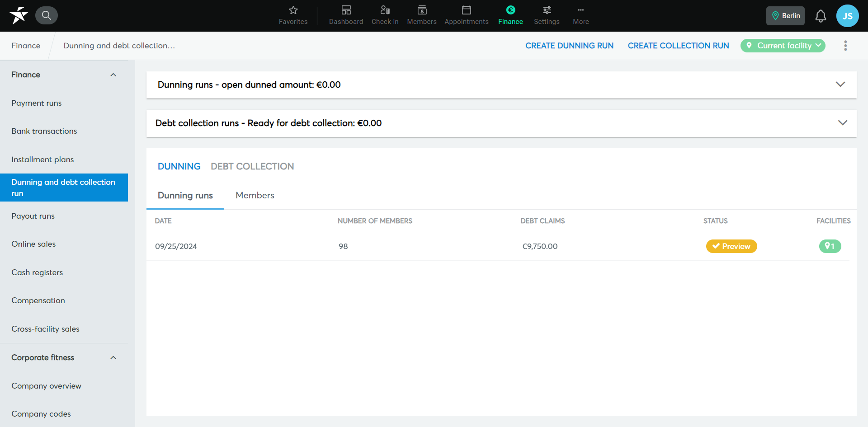Click Finance breadcrumb
Screen dimensions: 868x427
(x=26, y=46)
